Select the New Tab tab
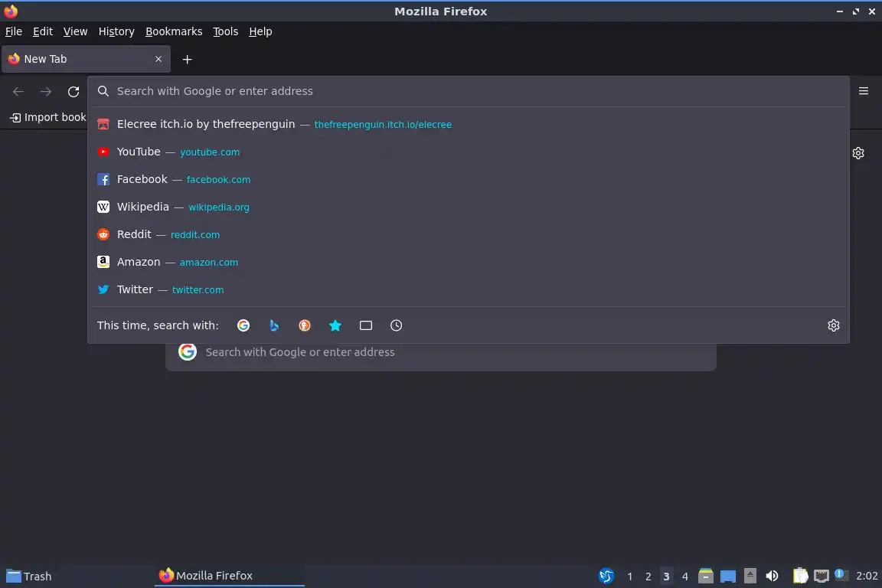 pyautogui.click(x=86, y=59)
